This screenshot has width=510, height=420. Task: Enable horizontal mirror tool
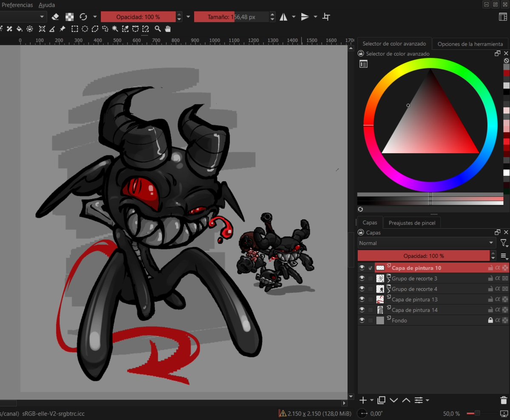click(x=284, y=17)
